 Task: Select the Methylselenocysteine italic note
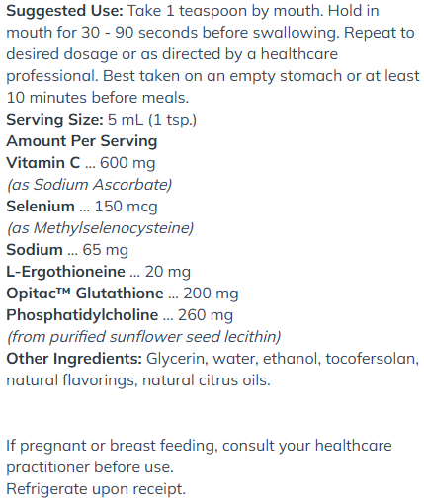click(100, 228)
